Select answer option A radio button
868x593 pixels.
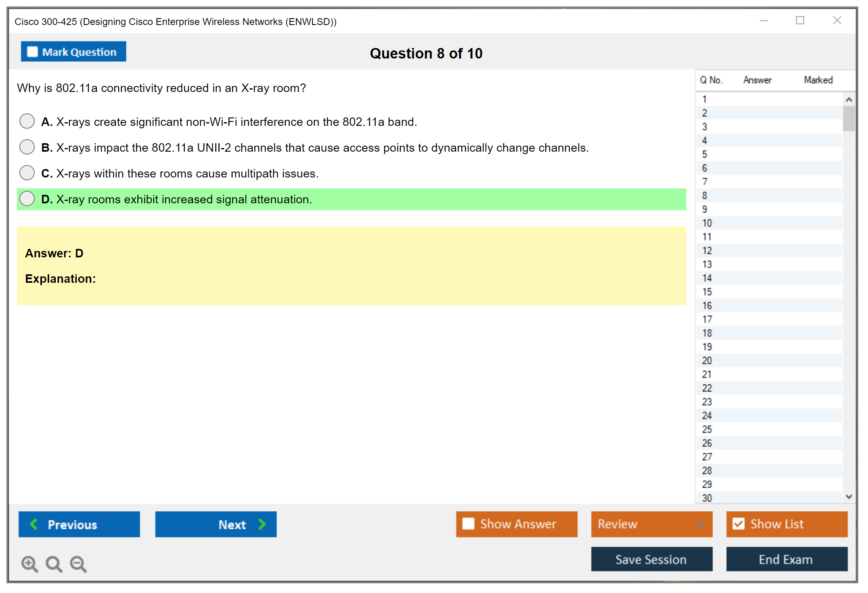(27, 121)
